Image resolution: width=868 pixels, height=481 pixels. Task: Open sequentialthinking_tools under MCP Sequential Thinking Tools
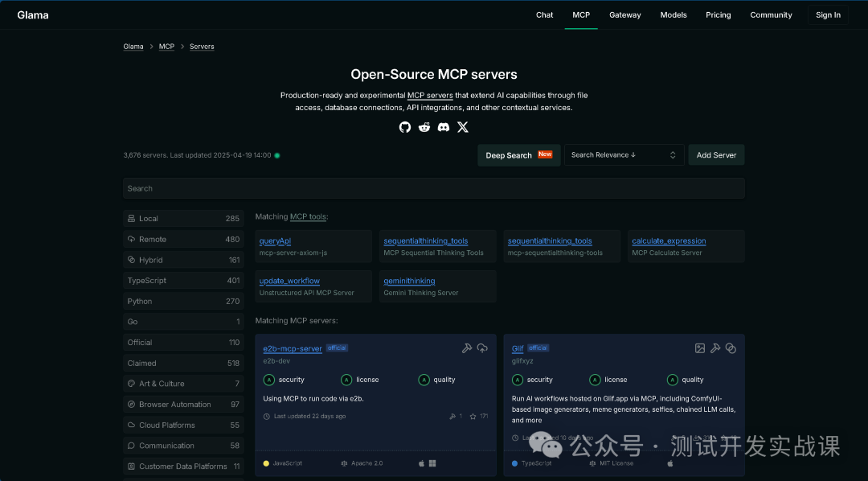(426, 241)
